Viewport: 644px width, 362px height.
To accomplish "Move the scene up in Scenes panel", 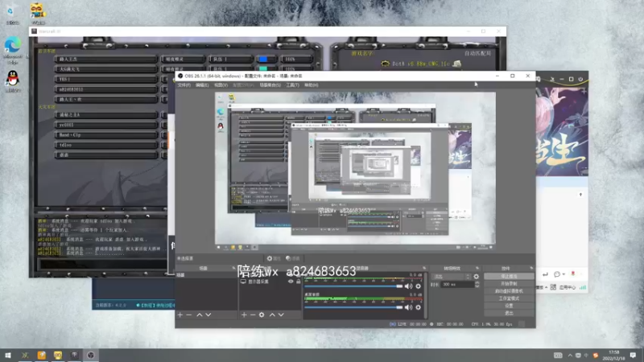I will (199, 315).
